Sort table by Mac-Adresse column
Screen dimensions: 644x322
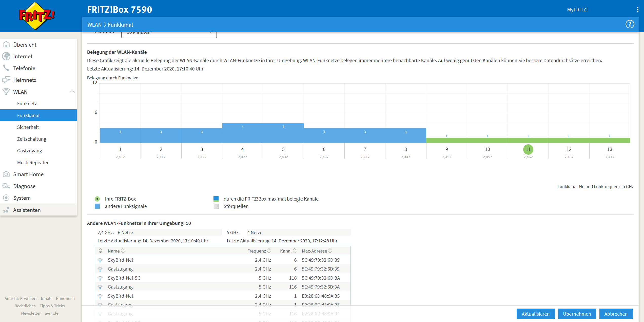[317, 251]
